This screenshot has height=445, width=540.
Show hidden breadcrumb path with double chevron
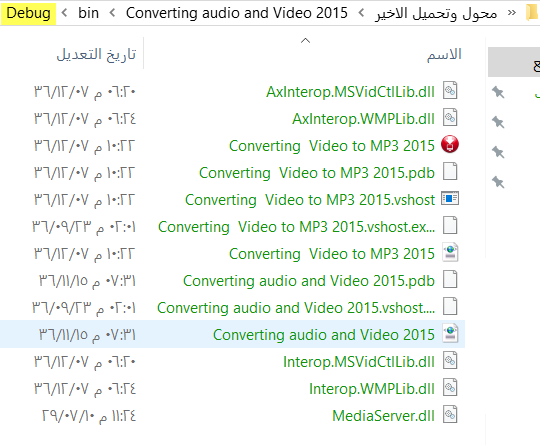512,13
